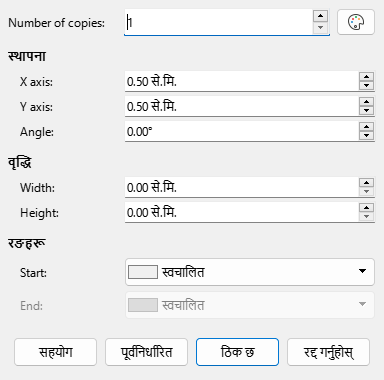Click the वृद्धि section heading
Viewport: 384px width, 380px height.
(20, 163)
